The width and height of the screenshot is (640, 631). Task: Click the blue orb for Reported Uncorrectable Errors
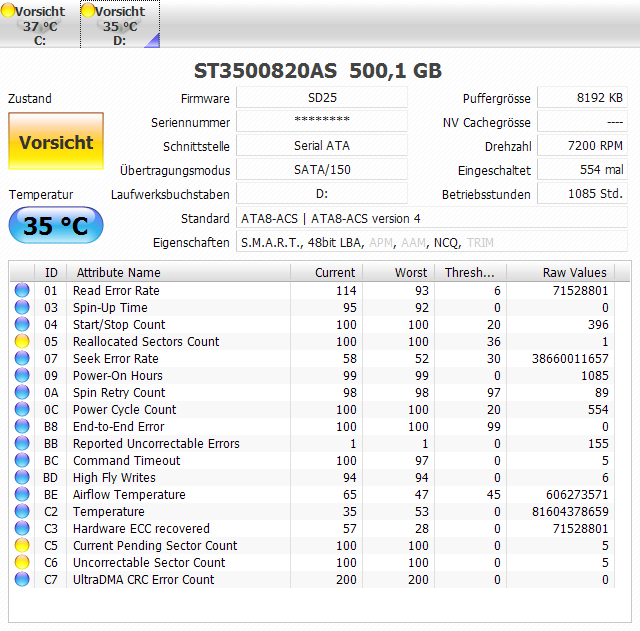click(22, 443)
